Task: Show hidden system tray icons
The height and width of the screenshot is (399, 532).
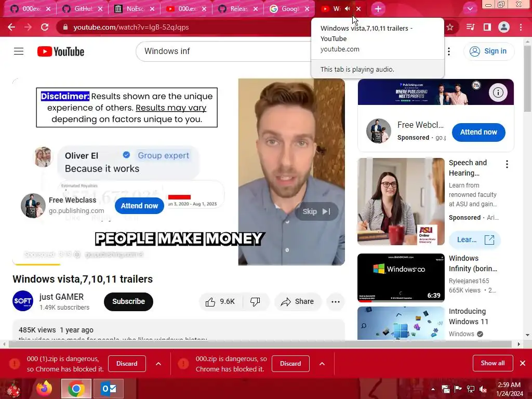Action: (x=433, y=389)
